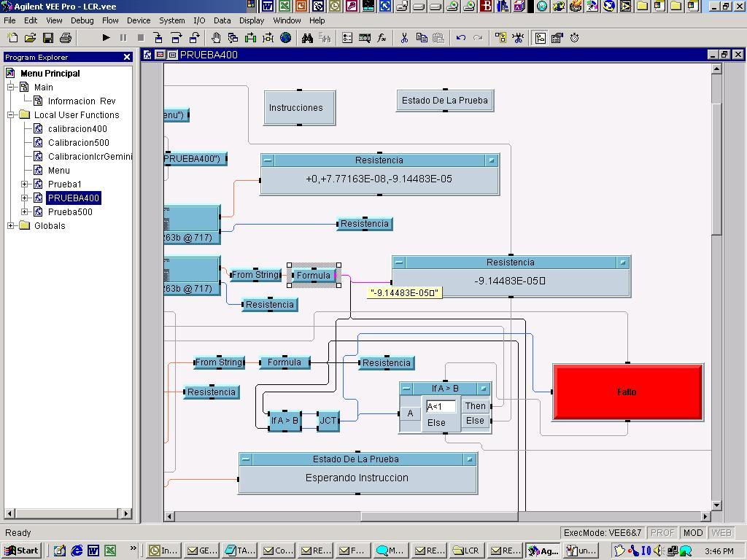Screen dimensions: 747x560
Task: Minimize the Estado De La Prueba display
Action: click(246, 459)
